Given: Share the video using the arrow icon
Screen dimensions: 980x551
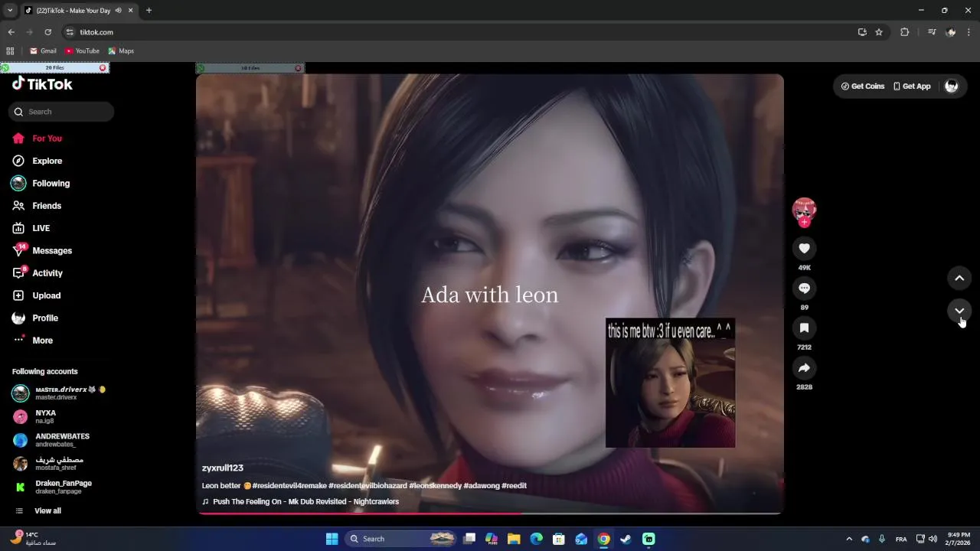Looking at the screenshot, I should click(x=804, y=368).
